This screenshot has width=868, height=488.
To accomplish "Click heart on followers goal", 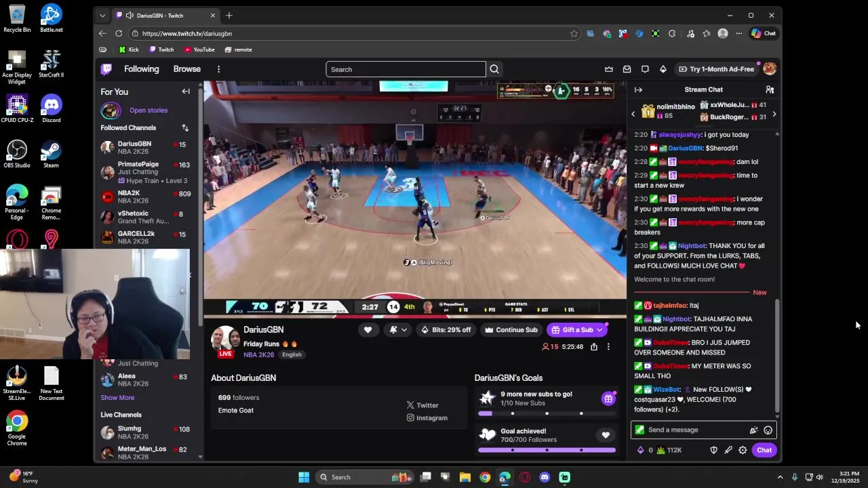I will pos(606,435).
